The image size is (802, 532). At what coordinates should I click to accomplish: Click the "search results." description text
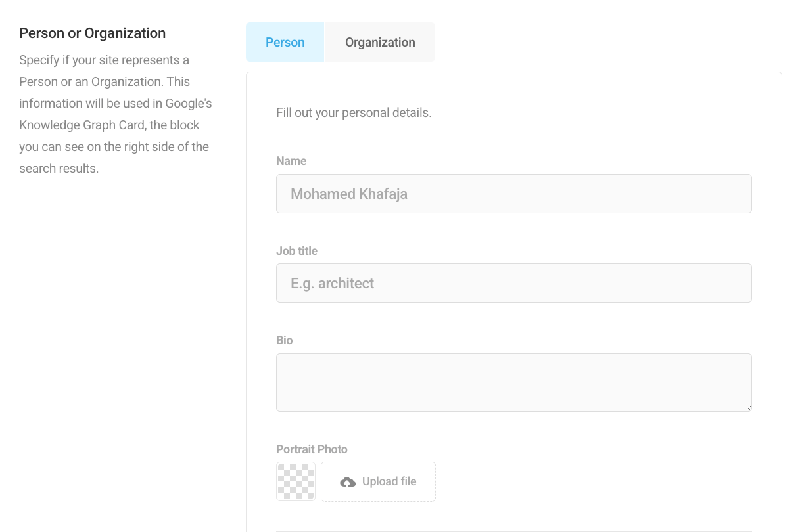(x=59, y=168)
